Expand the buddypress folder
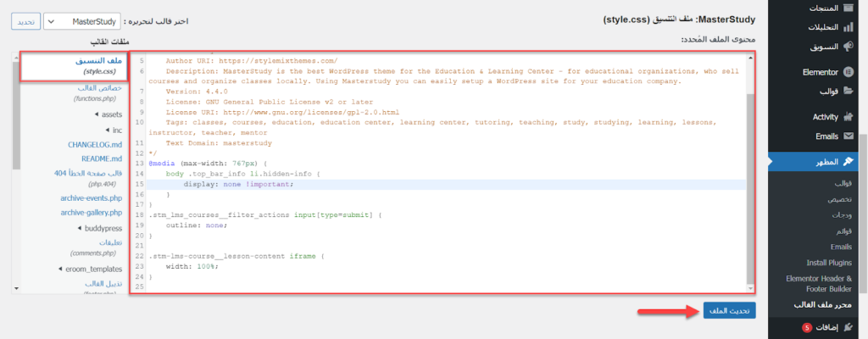 [100, 228]
